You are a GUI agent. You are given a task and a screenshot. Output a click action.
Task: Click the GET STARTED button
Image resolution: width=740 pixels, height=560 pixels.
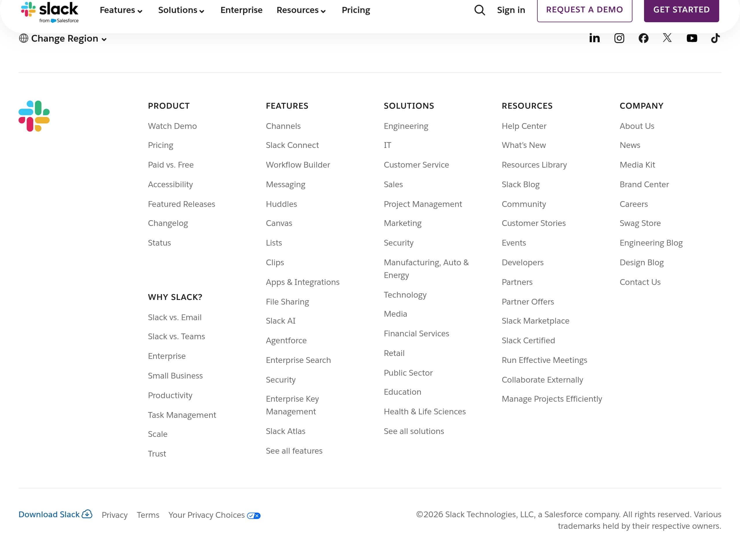(x=681, y=10)
